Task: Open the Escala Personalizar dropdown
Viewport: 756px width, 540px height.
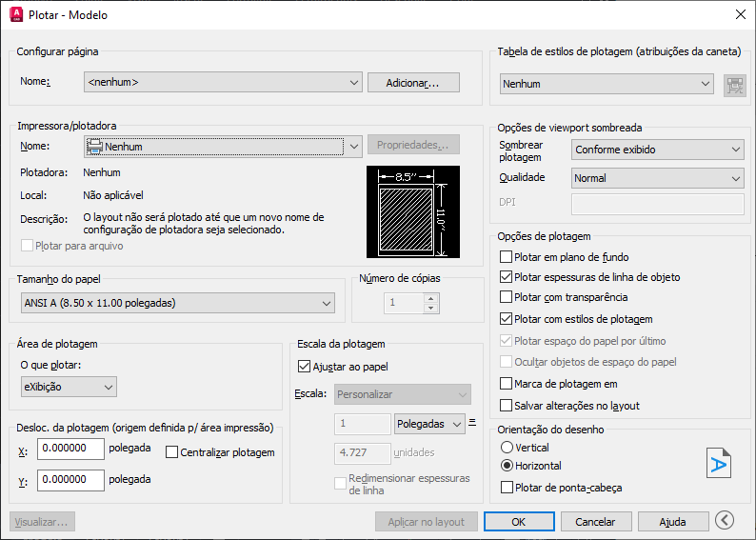Action: point(403,394)
